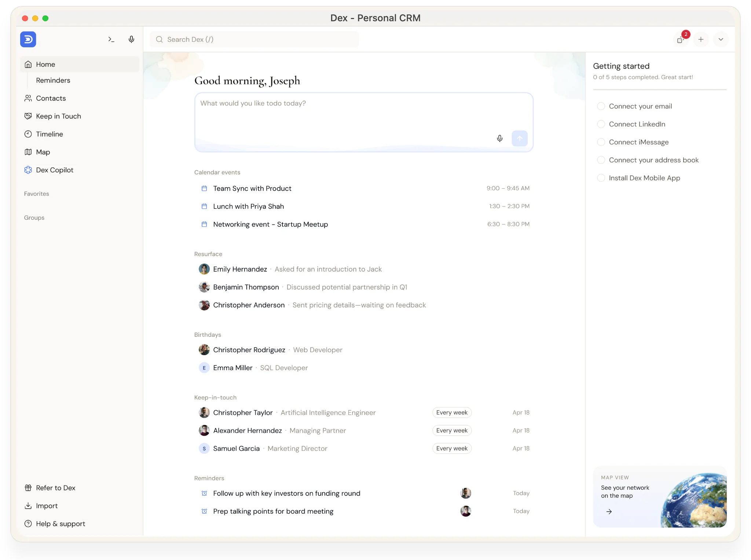751x560 pixels.
Task: Expand the header chevron dropdown
Action: tap(721, 39)
